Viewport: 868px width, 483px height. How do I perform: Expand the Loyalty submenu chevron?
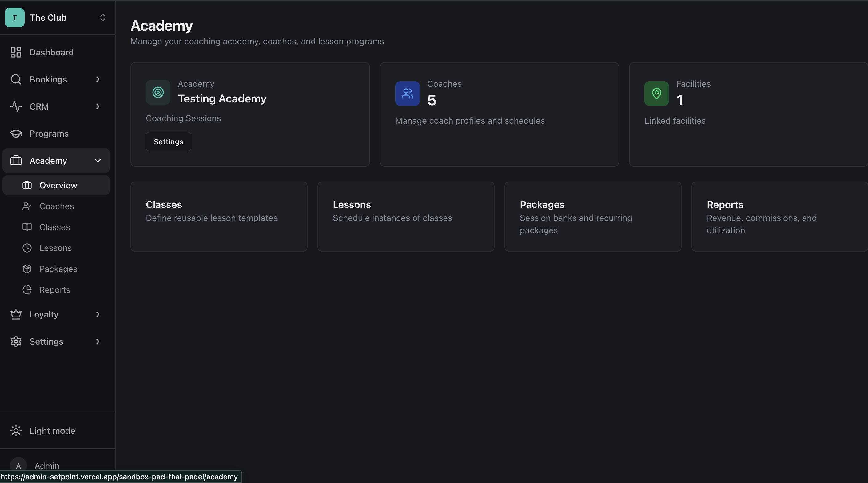click(98, 314)
